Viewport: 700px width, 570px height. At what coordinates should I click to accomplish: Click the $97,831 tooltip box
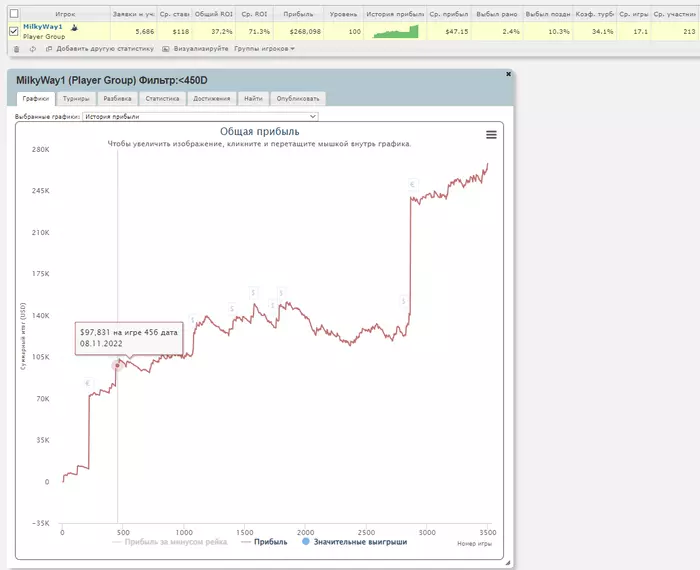click(129, 338)
